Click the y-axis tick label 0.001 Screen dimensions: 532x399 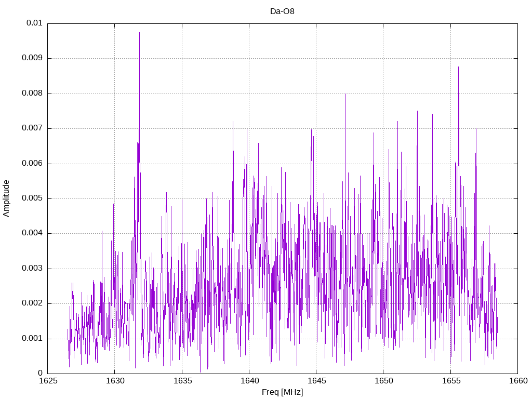point(32,339)
